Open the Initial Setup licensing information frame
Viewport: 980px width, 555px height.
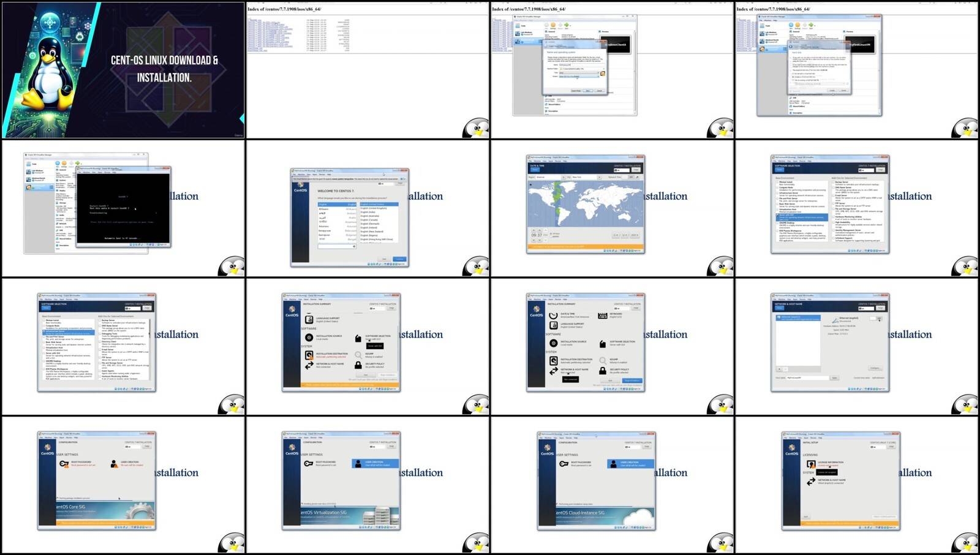(x=858, y=485)
